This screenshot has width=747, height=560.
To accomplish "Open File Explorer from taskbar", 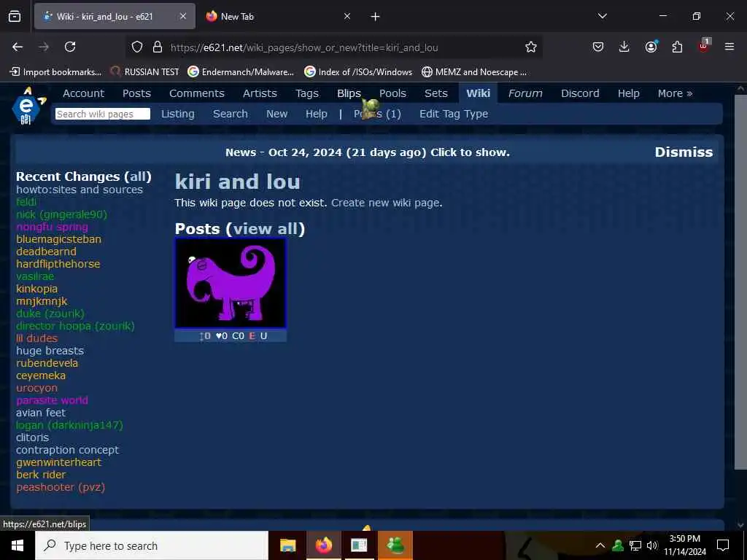I will [x=287, y=545].
